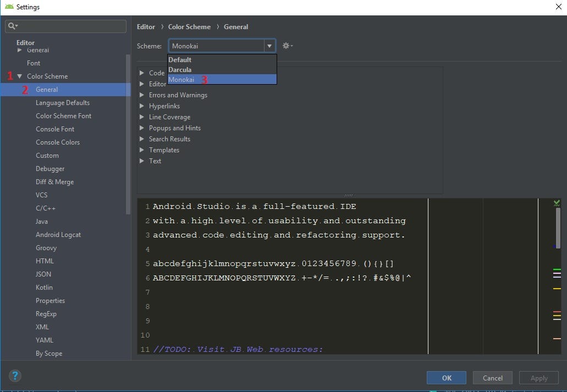Click the splitter handle above preview
The height and width of the screenshot is (392, 567).
pos(349,195)
